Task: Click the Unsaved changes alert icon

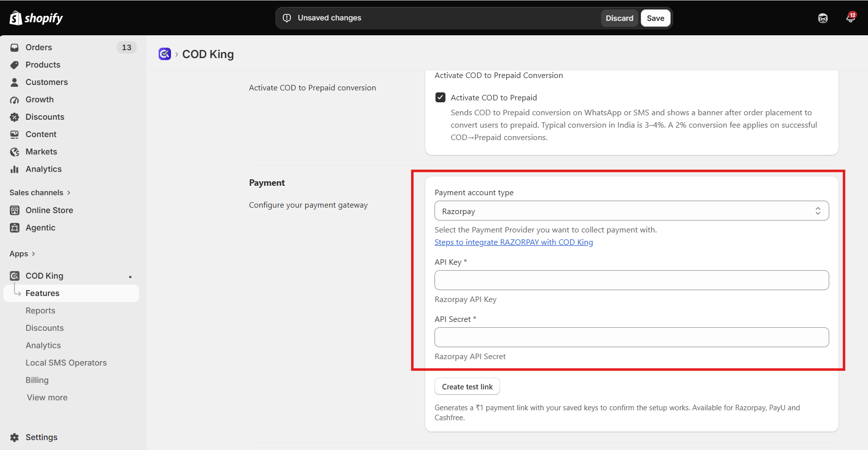Action: 287,18
